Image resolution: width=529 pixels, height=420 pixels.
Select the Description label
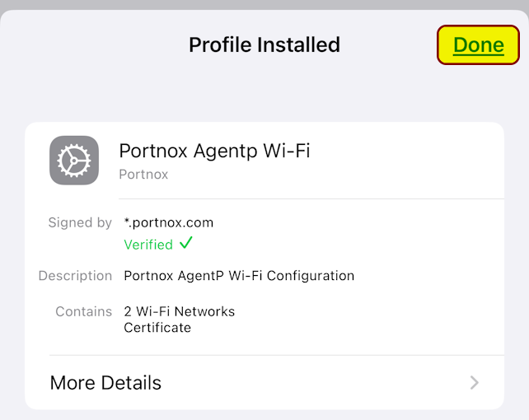pyautogui.click(x=75, y=276)
